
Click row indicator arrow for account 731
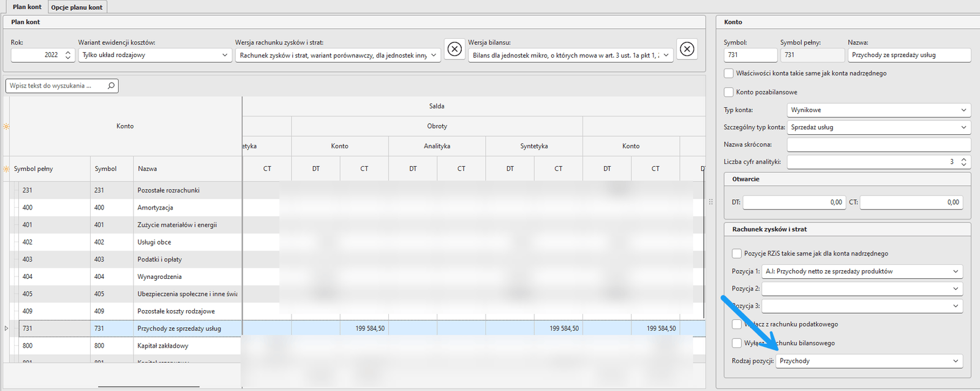[7, 328]
